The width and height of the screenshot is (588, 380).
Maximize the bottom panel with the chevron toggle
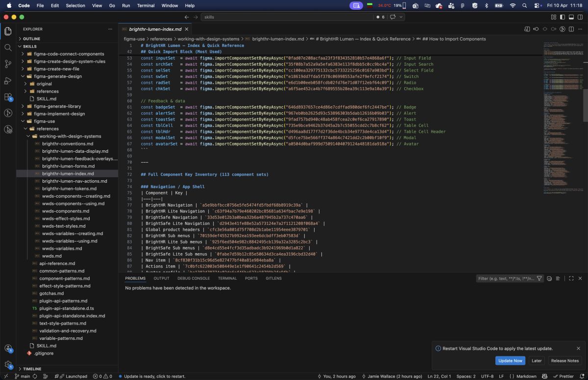coord(570,278)
